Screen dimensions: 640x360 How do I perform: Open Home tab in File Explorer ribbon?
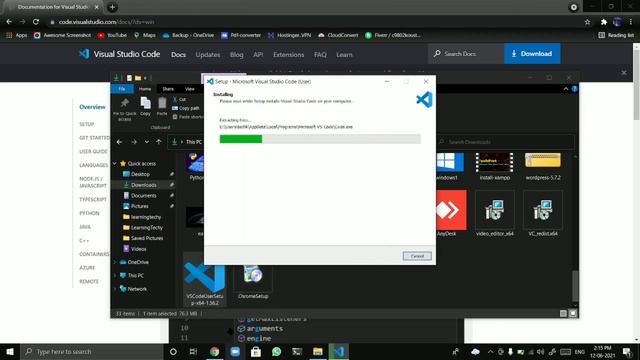(x=145, y=89)
